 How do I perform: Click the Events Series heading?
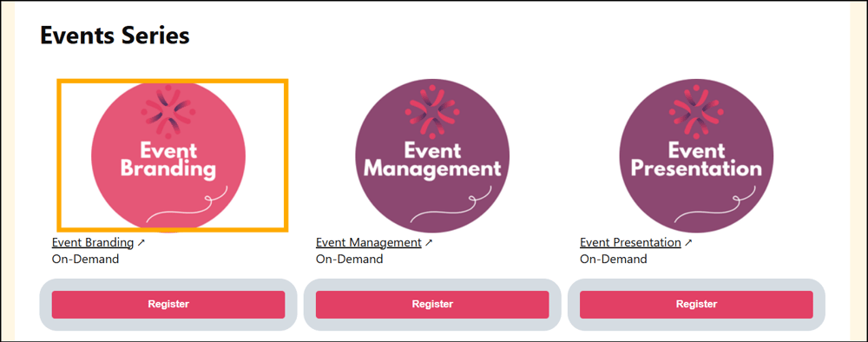click(115, 36)
